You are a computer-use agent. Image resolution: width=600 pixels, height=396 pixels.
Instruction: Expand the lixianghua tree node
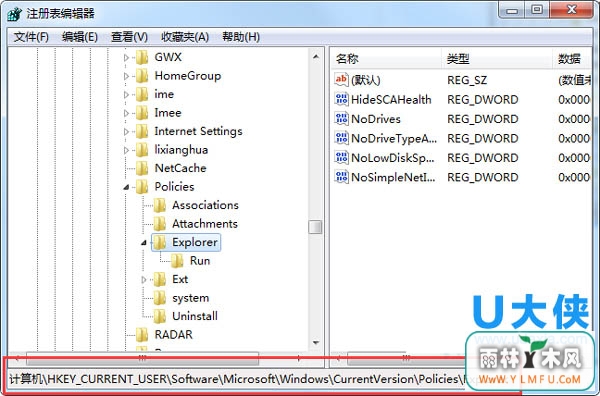126,150
